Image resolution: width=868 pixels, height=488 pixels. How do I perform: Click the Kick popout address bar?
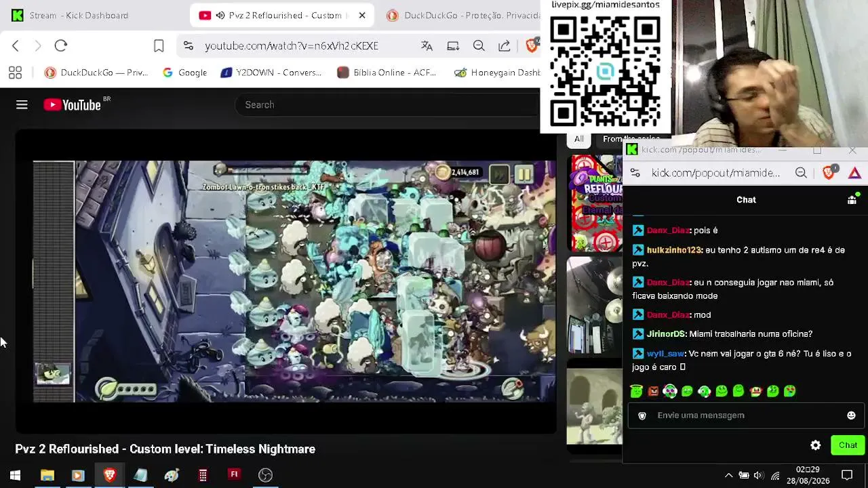715,173
